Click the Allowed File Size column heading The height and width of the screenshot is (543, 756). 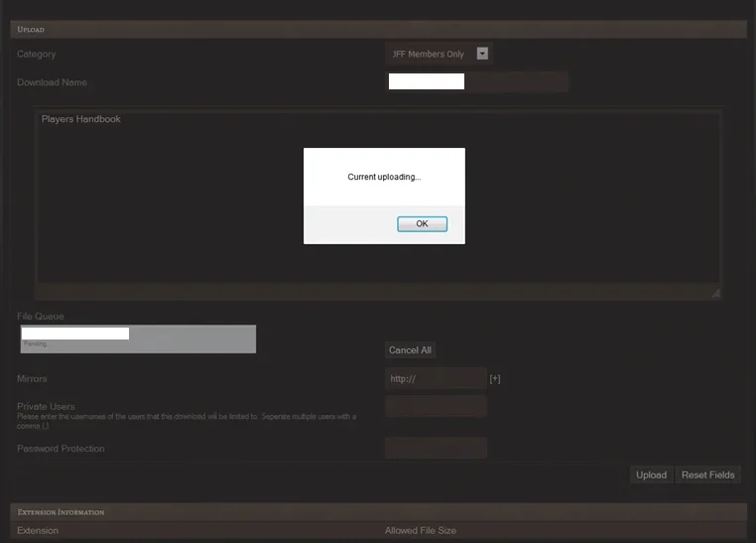421,531
